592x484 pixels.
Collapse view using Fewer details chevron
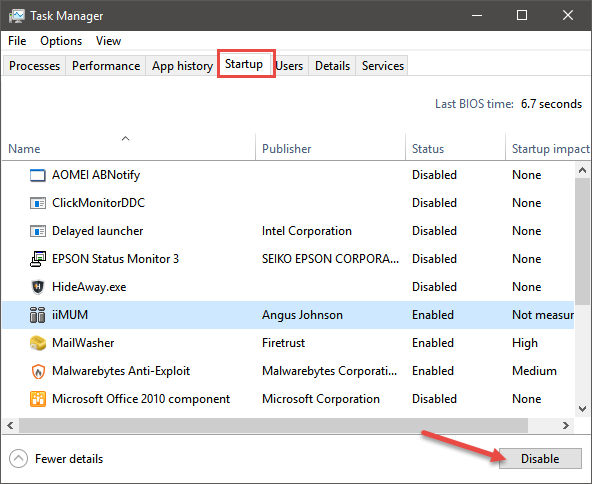tap(18, 459)
